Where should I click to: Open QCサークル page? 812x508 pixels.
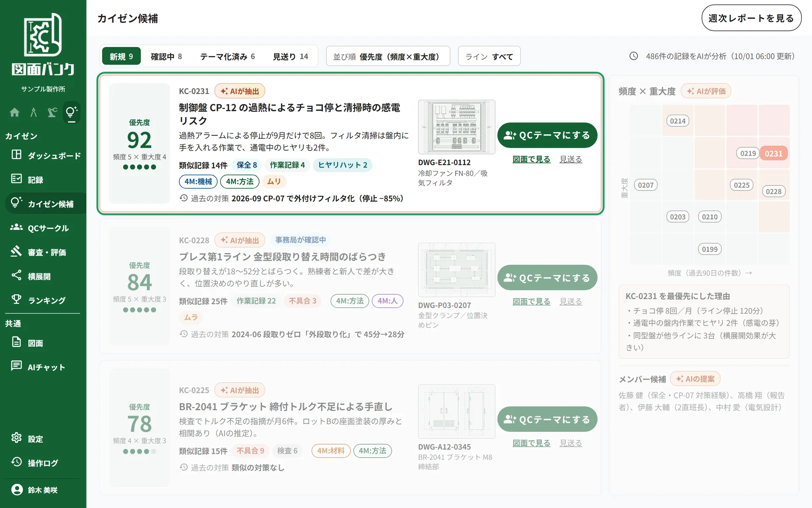click(x=46, y=228)
